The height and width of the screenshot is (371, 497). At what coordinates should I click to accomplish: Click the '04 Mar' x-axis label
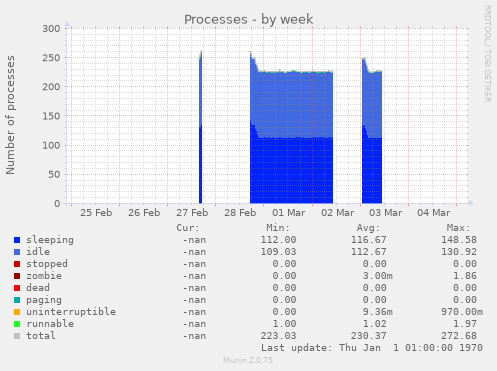click(x=434, y=213)
